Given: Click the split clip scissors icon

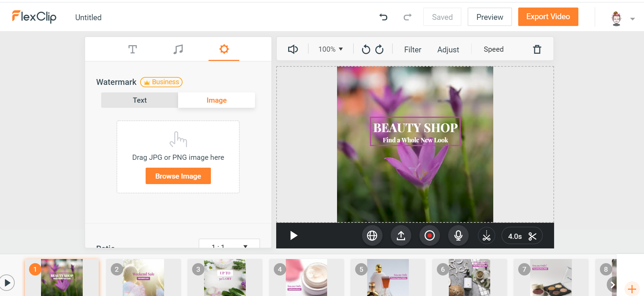Looking at the screenshot, I should [x=486, y=236].
